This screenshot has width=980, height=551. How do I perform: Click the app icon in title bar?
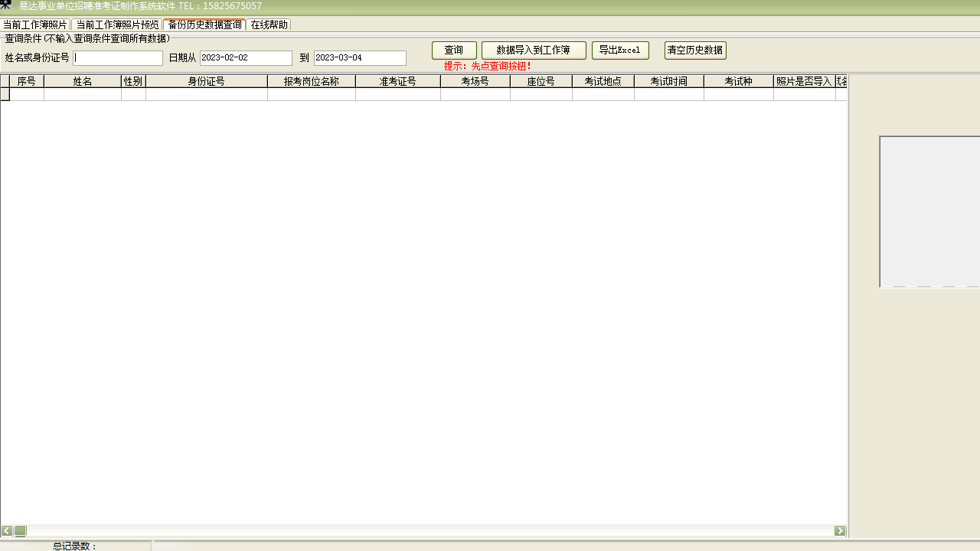(x=6, y=5)
